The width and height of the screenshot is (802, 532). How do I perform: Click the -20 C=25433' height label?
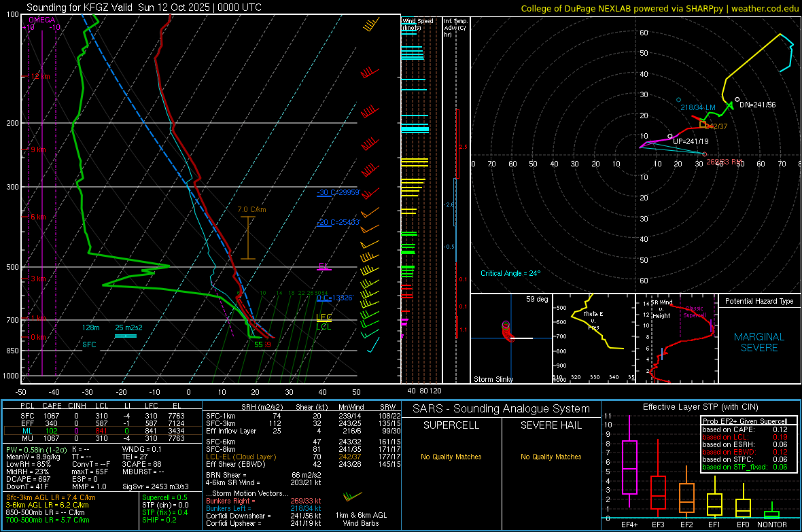[x=338, y=223]
